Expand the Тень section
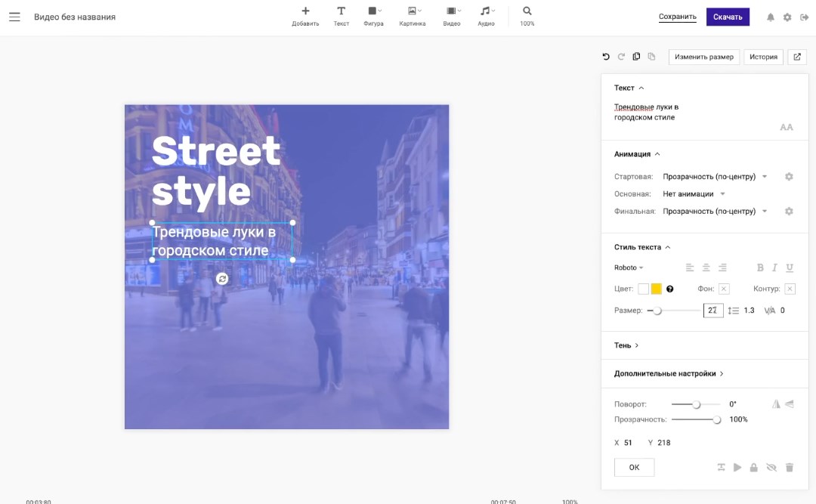 [x=626, y=345]
